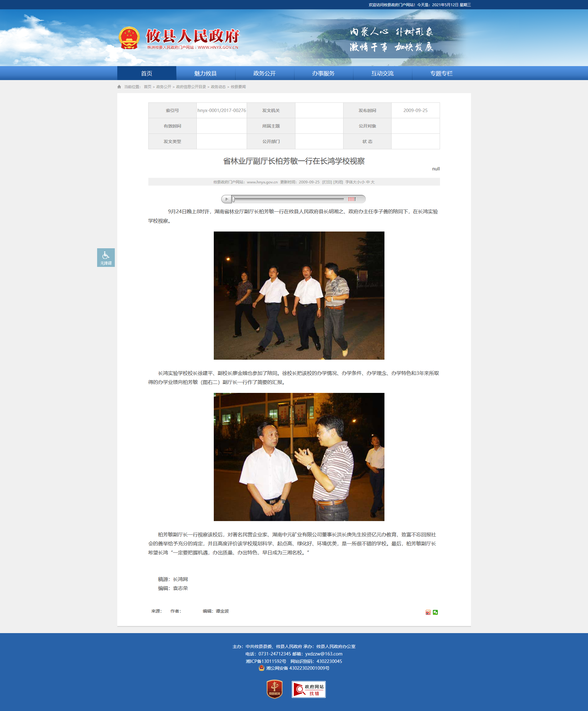Open the 党政机关 badge icon in footer
588x711 pixels.
pos(275,689)
